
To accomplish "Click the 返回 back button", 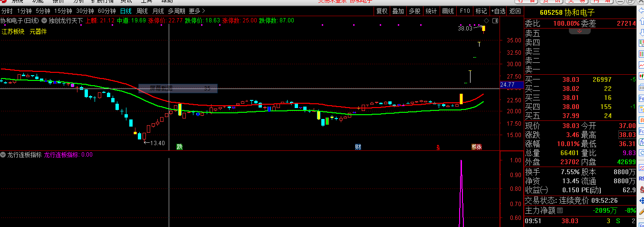I will [x=515, y=11].
